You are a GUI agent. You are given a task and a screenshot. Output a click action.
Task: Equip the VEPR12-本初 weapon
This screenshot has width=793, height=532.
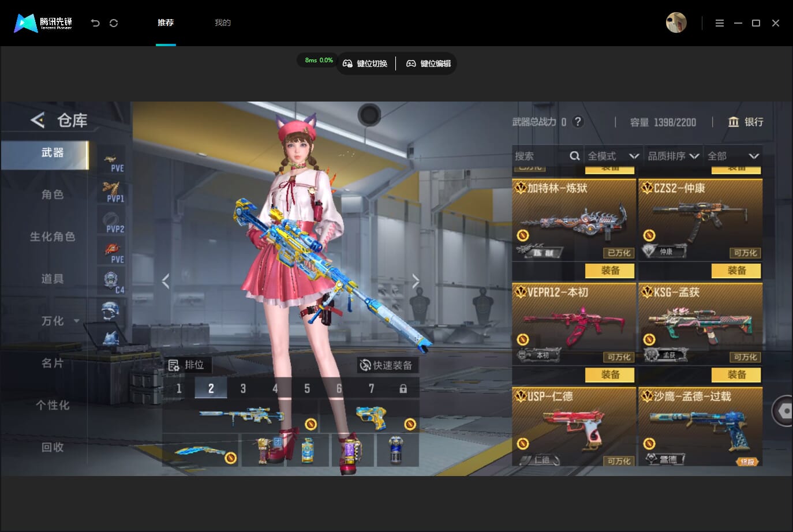coord(610,374)
